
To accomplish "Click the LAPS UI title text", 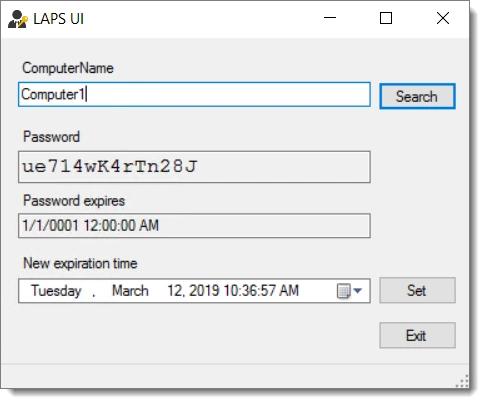I will coord(59,19).
